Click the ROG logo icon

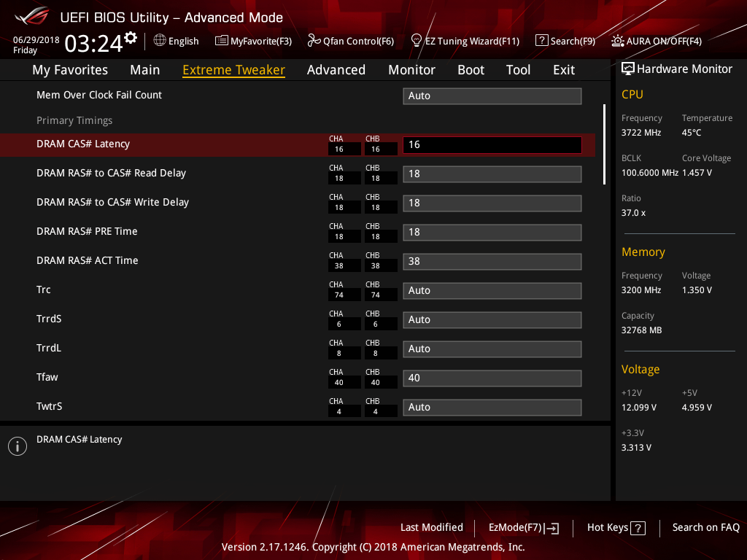tap(32, 16)
